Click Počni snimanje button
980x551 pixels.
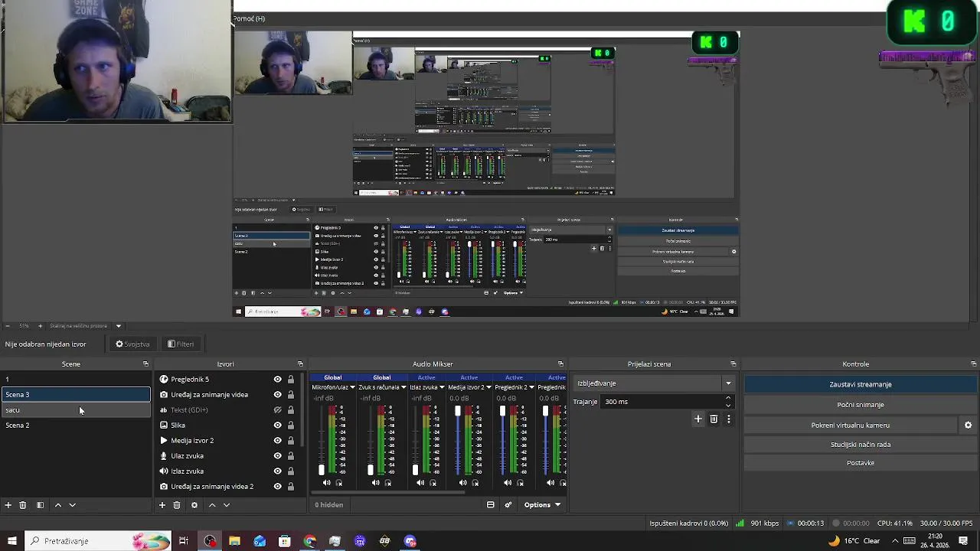(x=861, y=405)
